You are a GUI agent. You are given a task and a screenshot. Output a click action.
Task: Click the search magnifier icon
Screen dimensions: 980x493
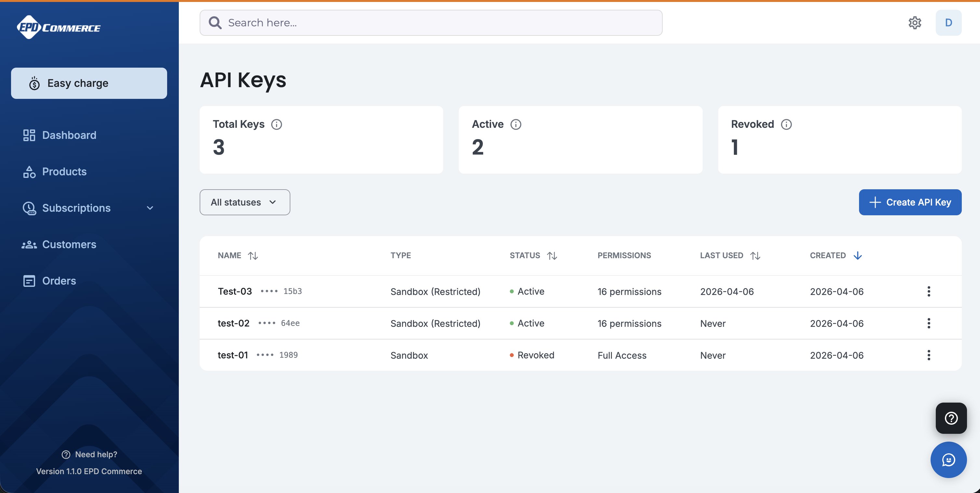click(215, 23)
